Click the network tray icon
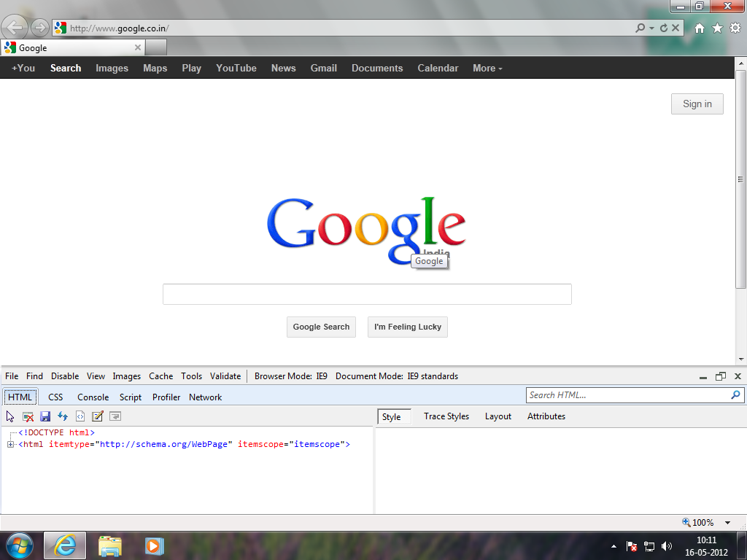This screenshot has height=560, width=747. click(649, 546)
